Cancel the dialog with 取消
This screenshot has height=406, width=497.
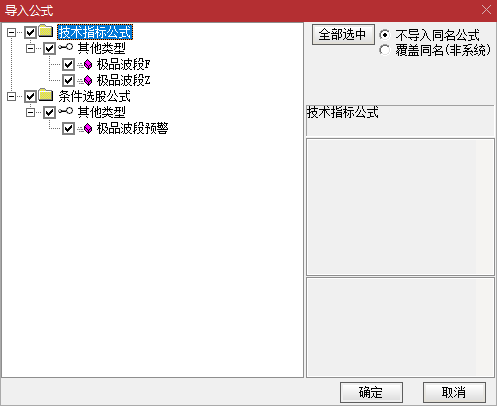pos(454,392)
